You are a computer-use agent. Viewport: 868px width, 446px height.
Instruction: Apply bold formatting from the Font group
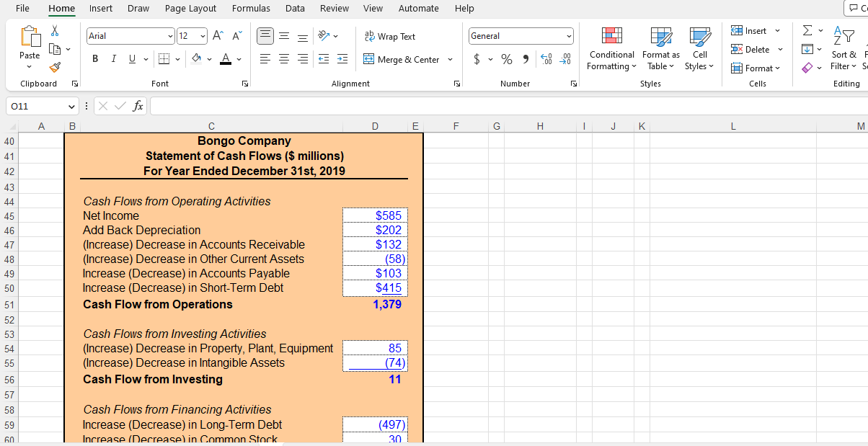(94, 59)
